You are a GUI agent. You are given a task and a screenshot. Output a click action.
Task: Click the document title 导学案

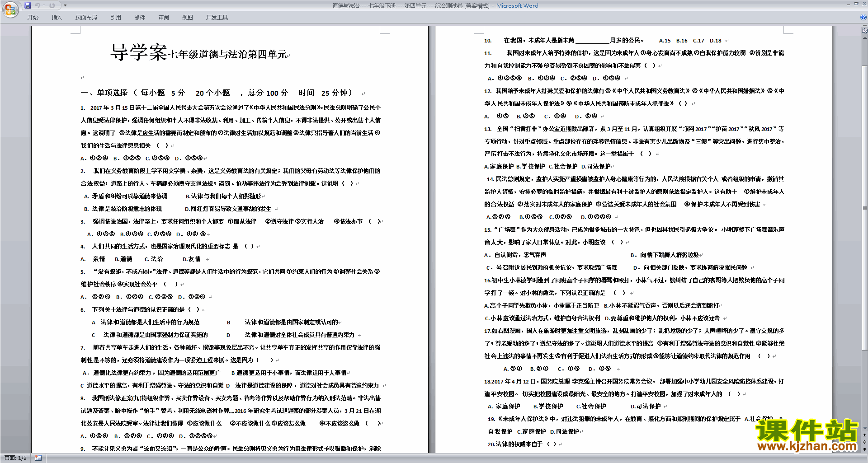coord(139,52)
